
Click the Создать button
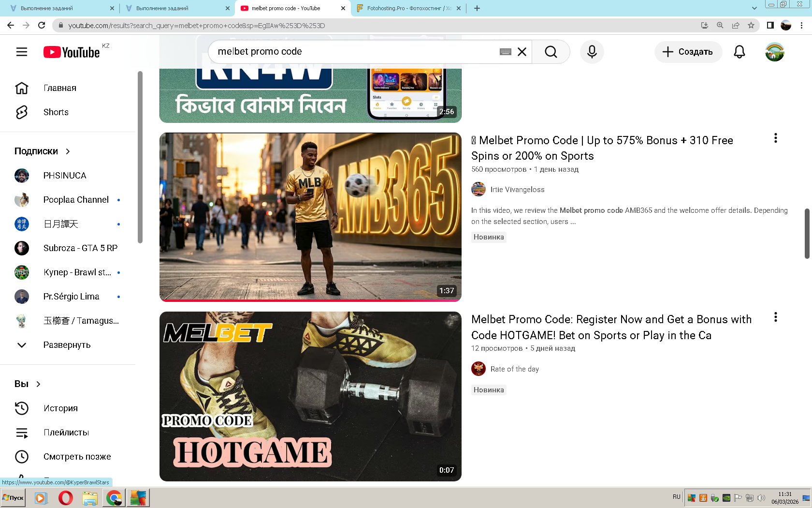[688, 52]
